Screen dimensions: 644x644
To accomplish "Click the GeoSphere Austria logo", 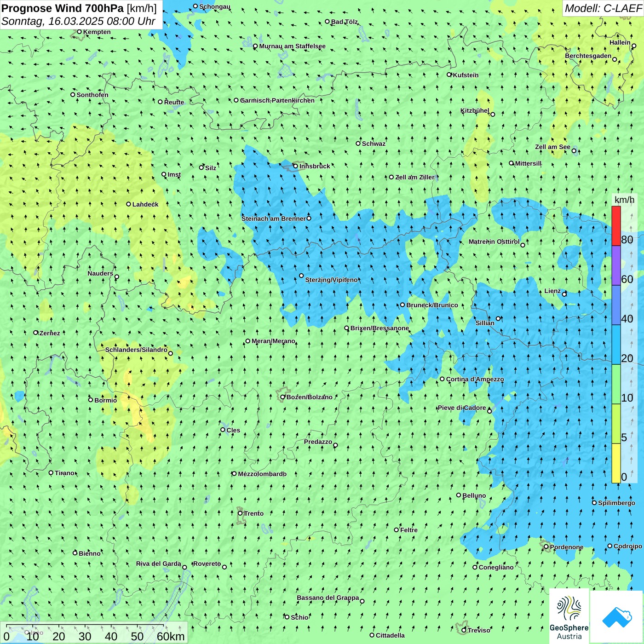I will pos(569,616).
